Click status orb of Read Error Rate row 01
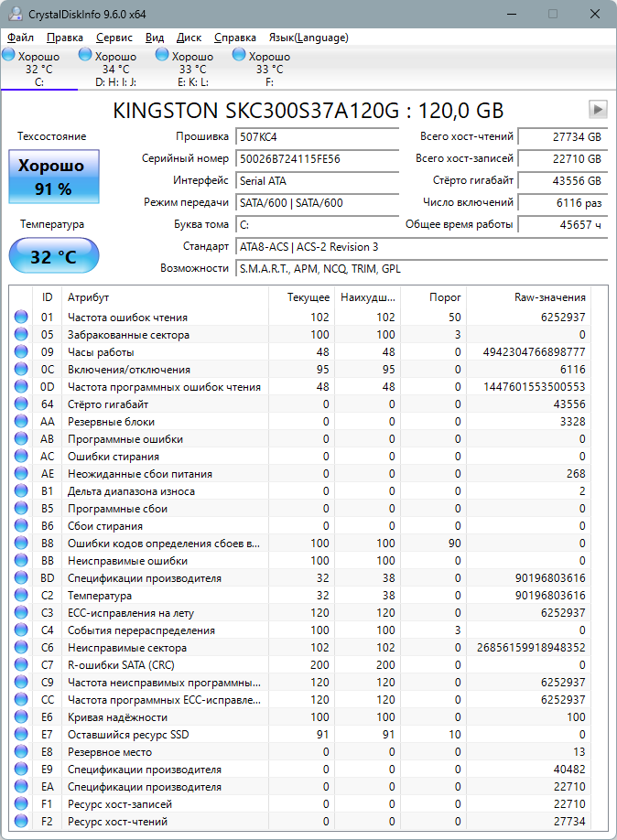Viewport: 617px width, 840px height. point(21,318)
